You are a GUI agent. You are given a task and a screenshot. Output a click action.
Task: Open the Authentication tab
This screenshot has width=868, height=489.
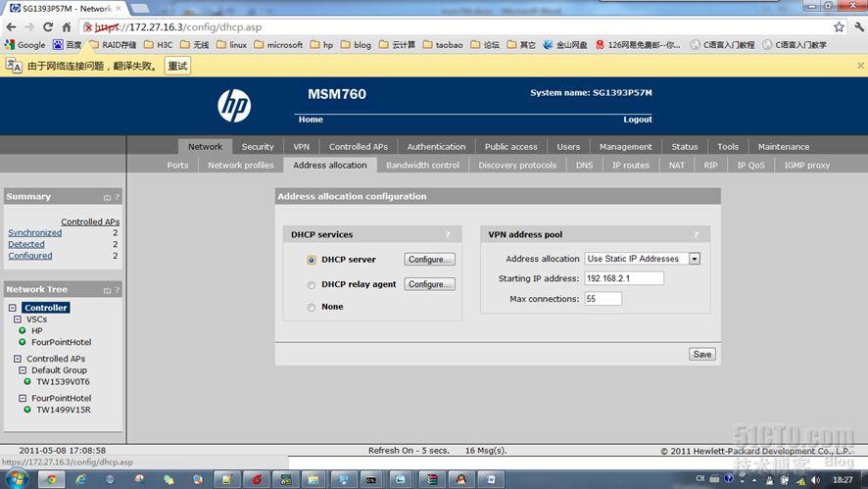[x=436, y=147]
